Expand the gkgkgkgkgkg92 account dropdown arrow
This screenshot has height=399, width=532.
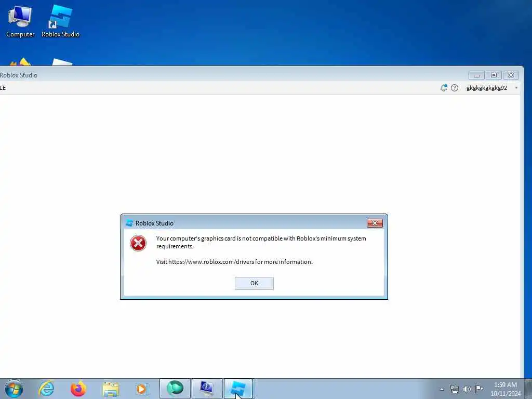click(516, 88)
